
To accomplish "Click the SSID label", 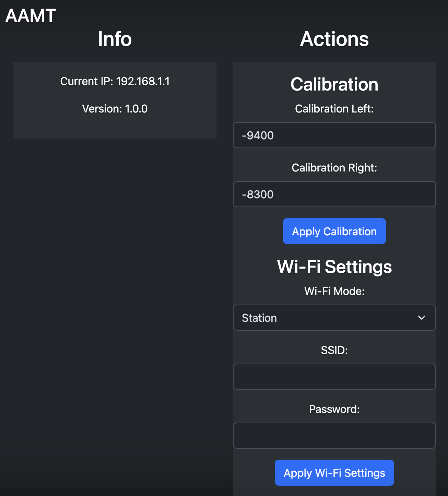I will click(334, 351).
